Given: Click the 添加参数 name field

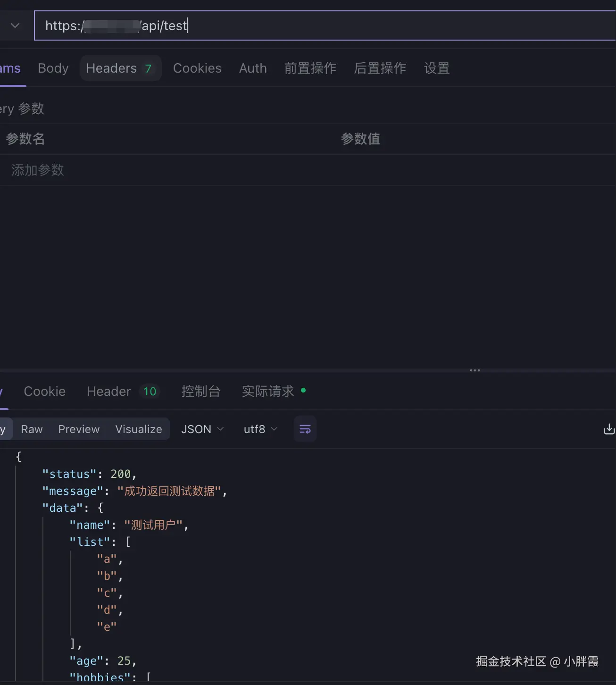Looking at the screenshot, I should (x=38, y=170).
